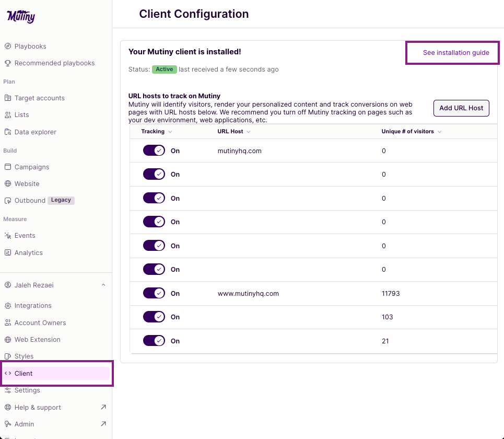Click the Jaleh Rezaei user avatar icon
The width and height of the screenshot is (504, 439).
click(x=8, y=285)
